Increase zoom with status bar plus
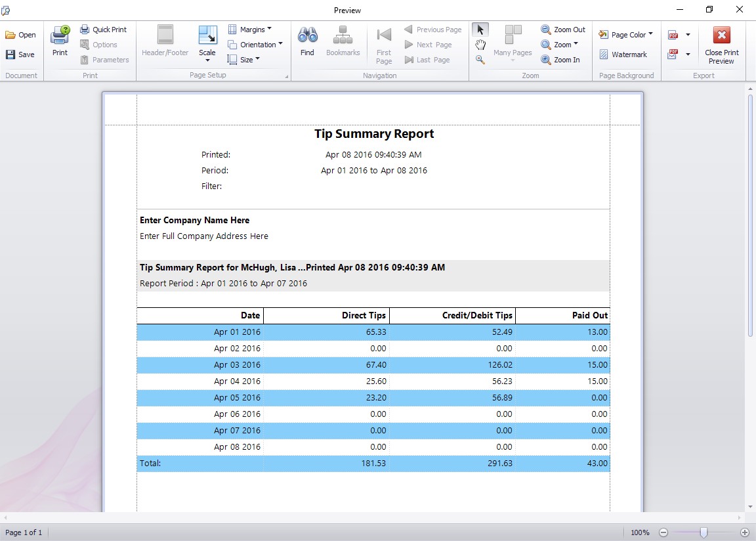The width and height of the screenshot is (756, 541). pyautogui.click(x=745, y=532)
